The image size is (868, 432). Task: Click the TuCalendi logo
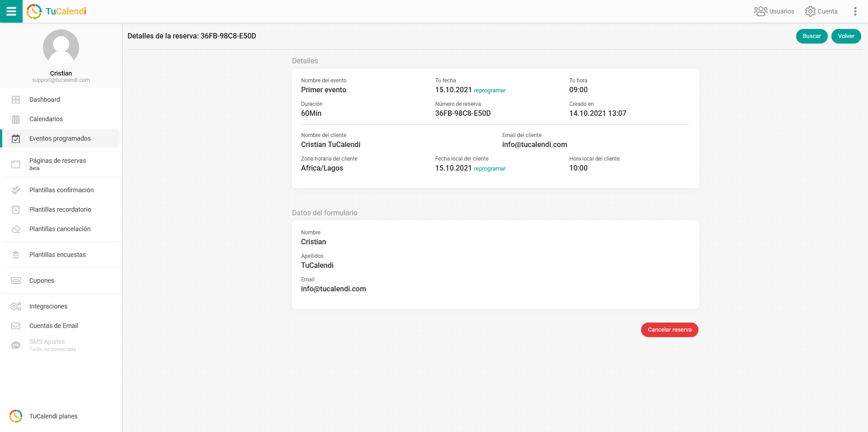click(x=57, y=11)
